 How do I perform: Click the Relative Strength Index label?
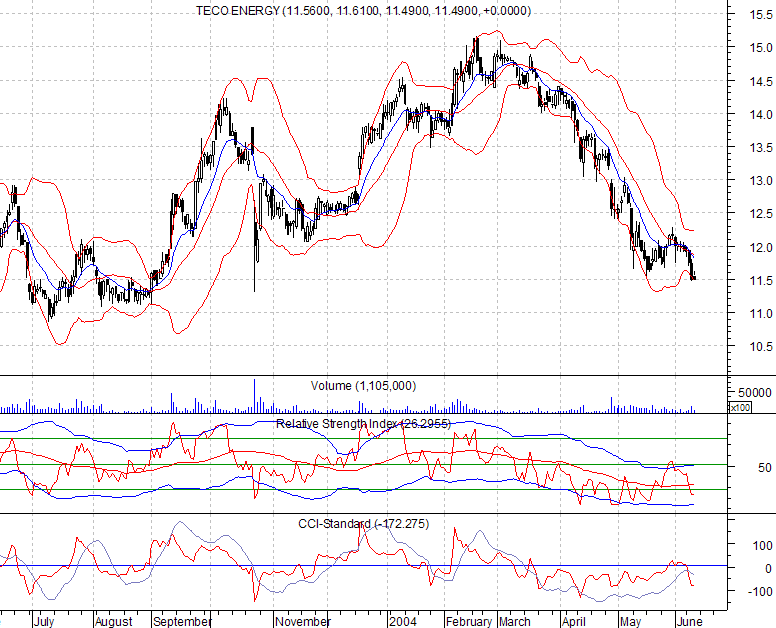(x=365, y=424)
